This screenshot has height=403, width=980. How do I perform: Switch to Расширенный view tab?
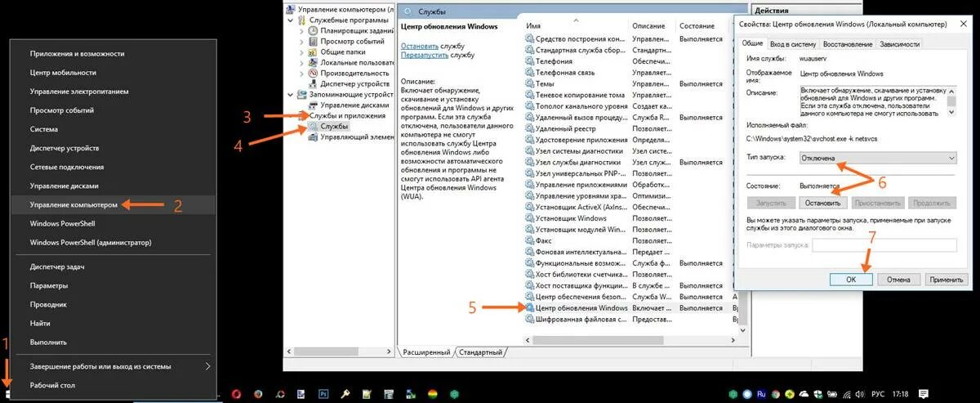pyautogui.click(x=426, y=352)
